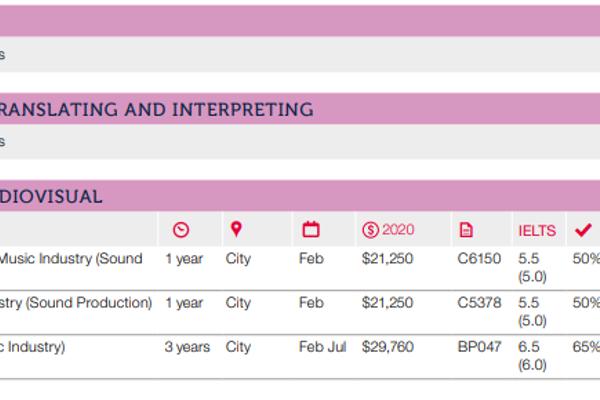
Task: Click the 3 years duration cell
Action: pos(187,347)
